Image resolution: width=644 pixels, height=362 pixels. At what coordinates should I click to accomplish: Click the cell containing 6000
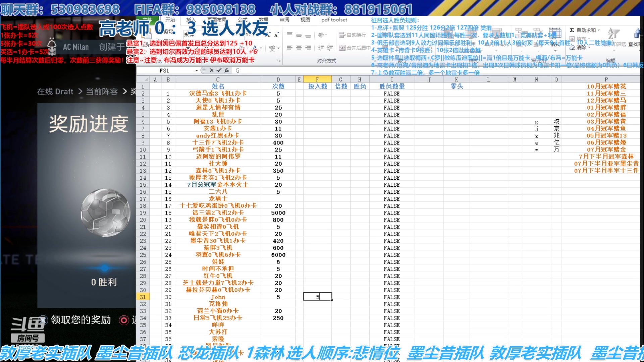pyautogui.click(x=278, y=255)
